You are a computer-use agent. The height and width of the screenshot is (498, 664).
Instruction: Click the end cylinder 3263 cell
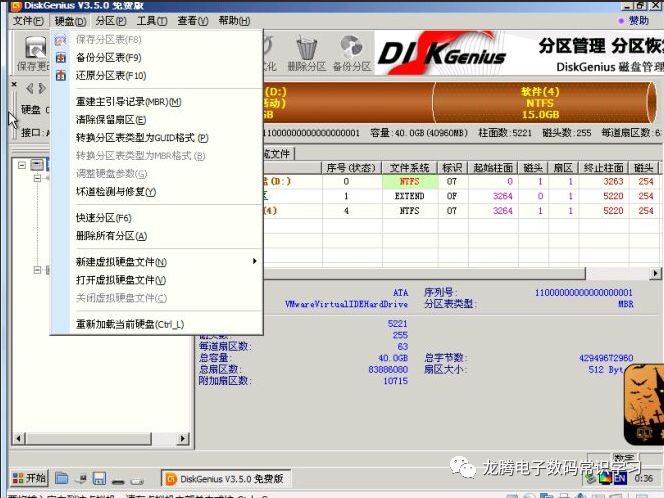point(604,182)
